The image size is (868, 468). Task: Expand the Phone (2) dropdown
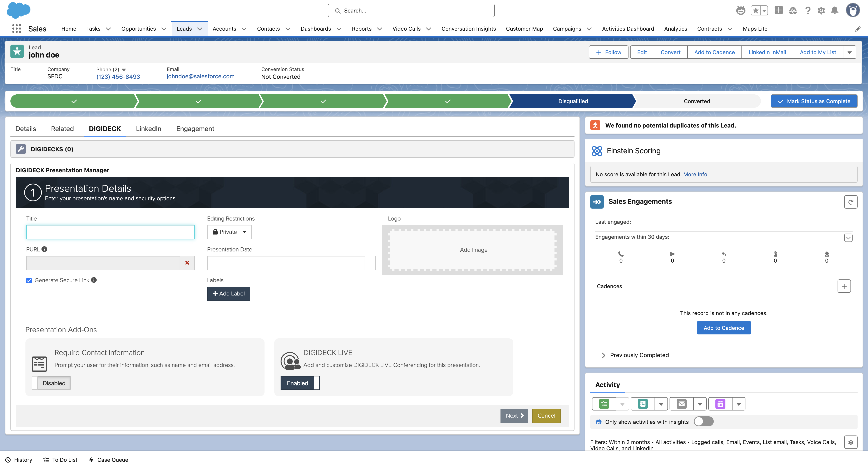tap(124, 70)
